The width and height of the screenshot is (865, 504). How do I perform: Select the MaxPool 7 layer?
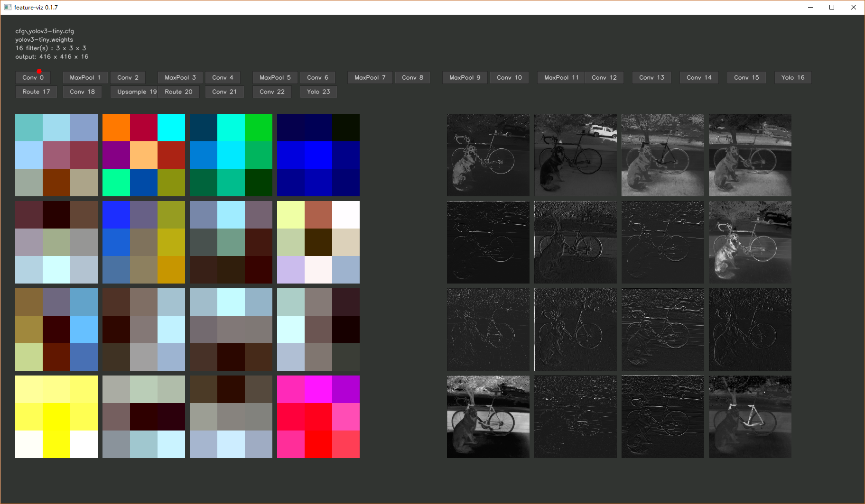(370, 77)
